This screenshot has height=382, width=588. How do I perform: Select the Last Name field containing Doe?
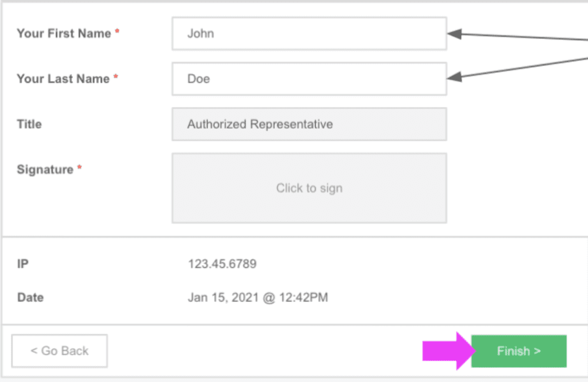(x=309, y=79)
